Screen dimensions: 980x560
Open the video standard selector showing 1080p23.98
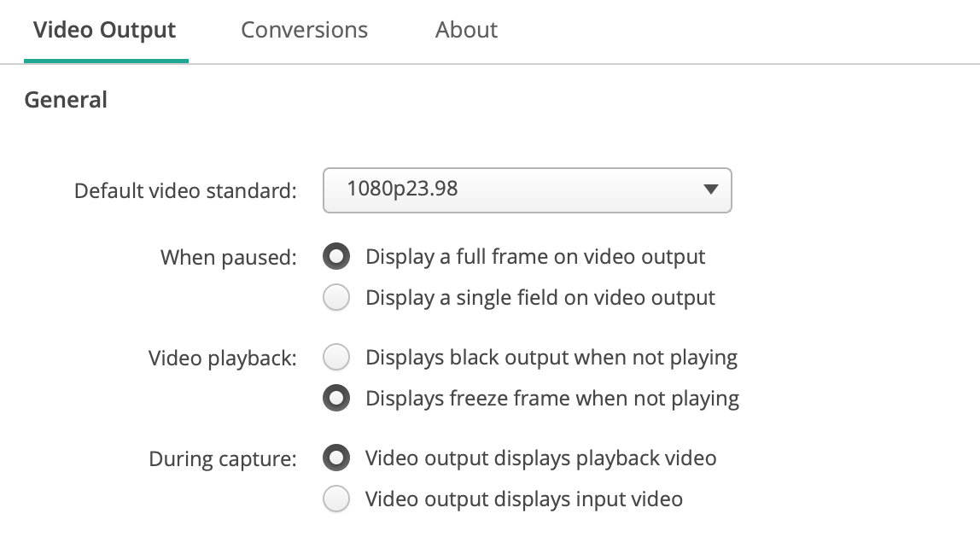pos(527,190)
